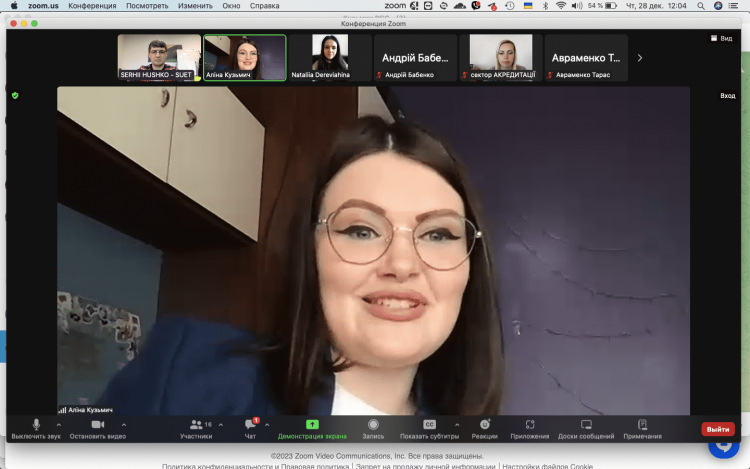Screen dimensions: 750x469
Task: Show captions via Показать субтитры
Action: [x=429, y=428]
